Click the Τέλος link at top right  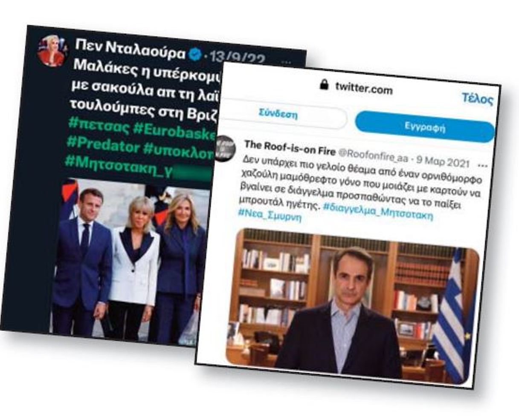pyautogui.click(x=477, y=99)
